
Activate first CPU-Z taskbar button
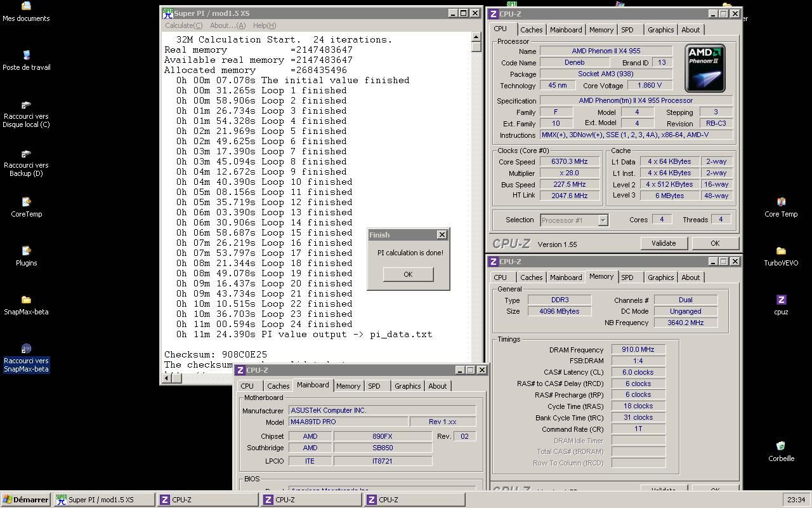(x=208, y=500)
